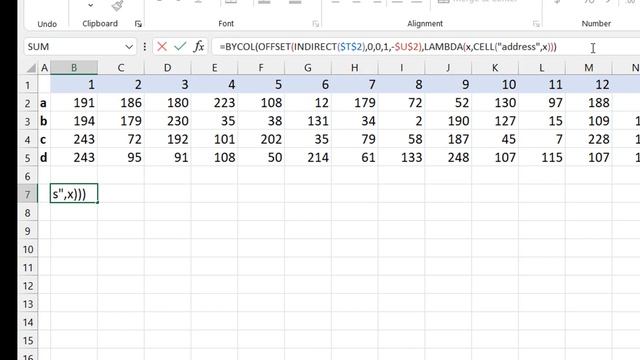The width and height of the screenshot is (640, 360).
Task: Click cell G5 containing 214
Action: tap(308, 158)
